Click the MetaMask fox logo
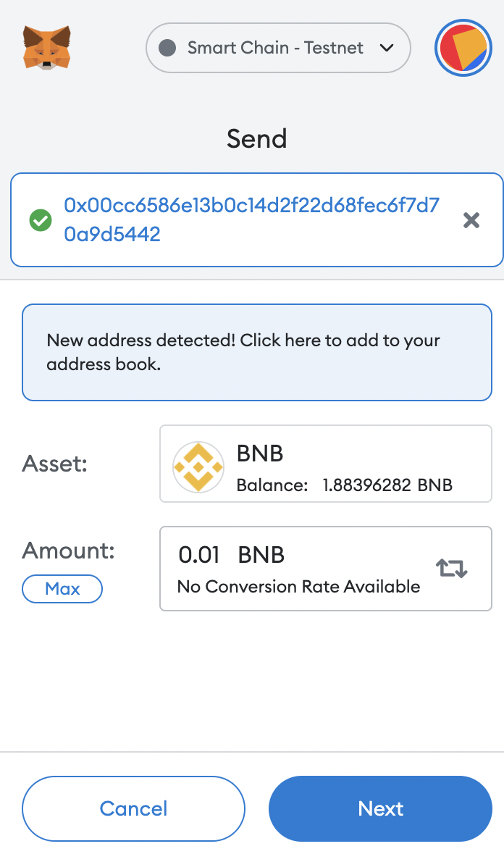 [x=47, y=48]
